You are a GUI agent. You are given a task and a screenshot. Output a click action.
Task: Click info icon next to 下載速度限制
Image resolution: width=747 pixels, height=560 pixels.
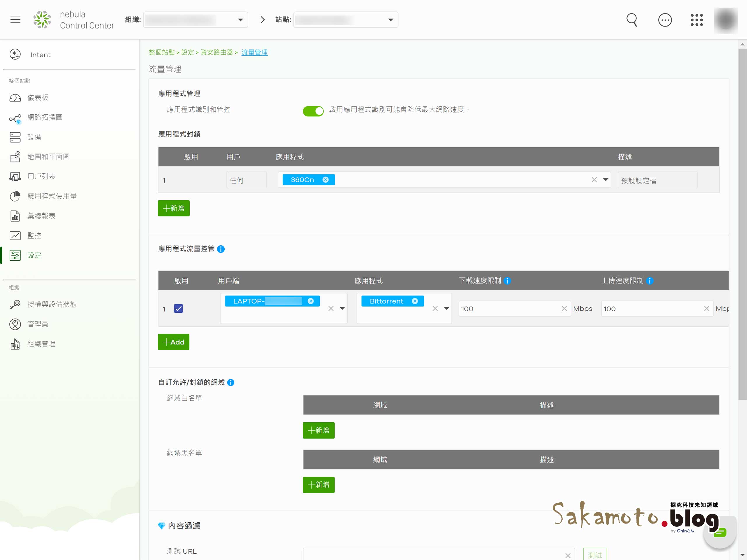507,281
